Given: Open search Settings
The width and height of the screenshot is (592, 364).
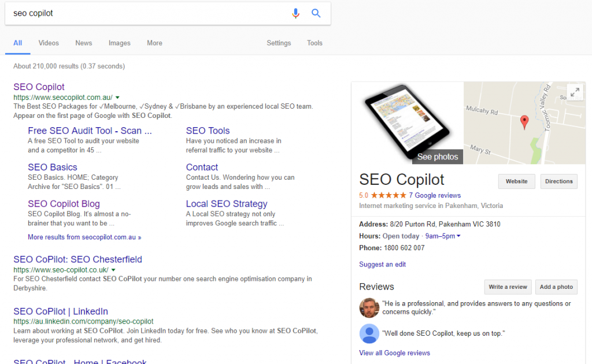Looking at the screenshot, I should click(279, 43).
